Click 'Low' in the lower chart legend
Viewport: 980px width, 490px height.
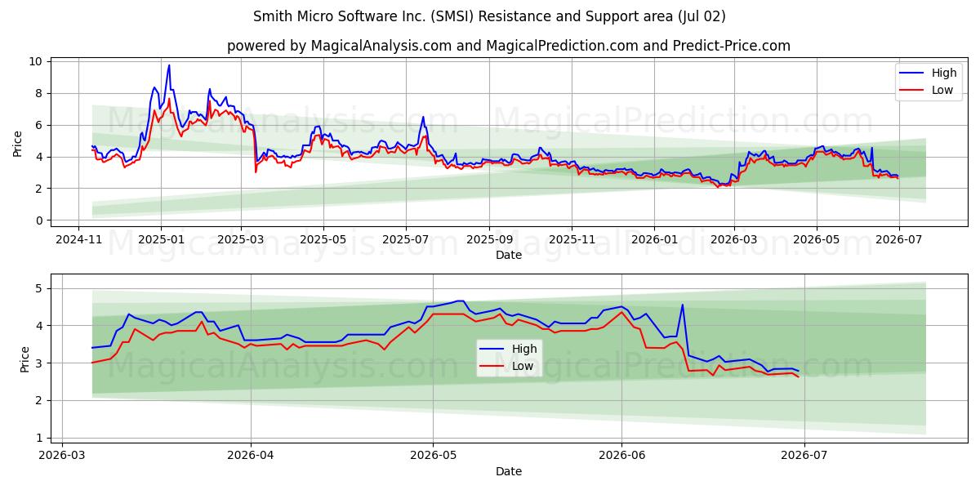[523, 366]
